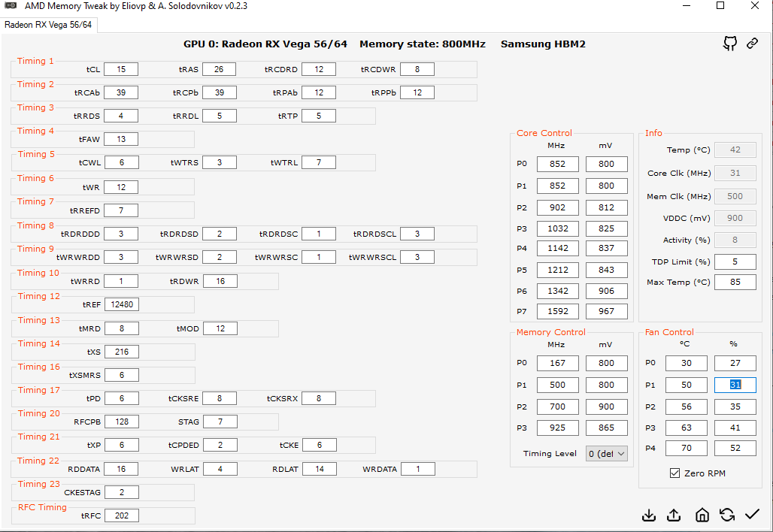The width and height of the screenshot is (773, 532).
Task: Click the Temp info readout 42
Action: click(x=735, y=150)
